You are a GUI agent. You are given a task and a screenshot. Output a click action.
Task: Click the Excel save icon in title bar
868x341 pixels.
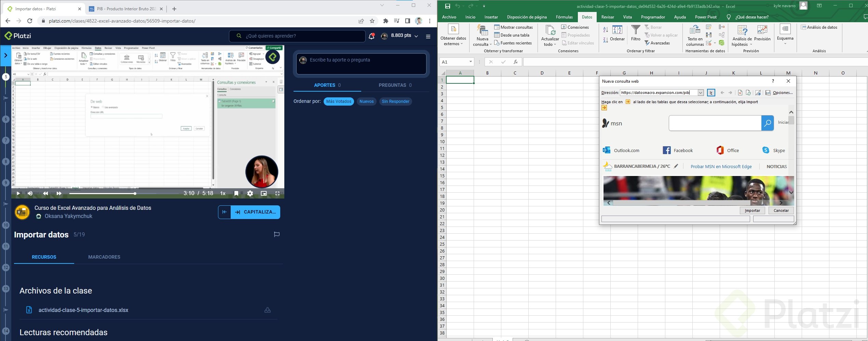click(447, 6)
